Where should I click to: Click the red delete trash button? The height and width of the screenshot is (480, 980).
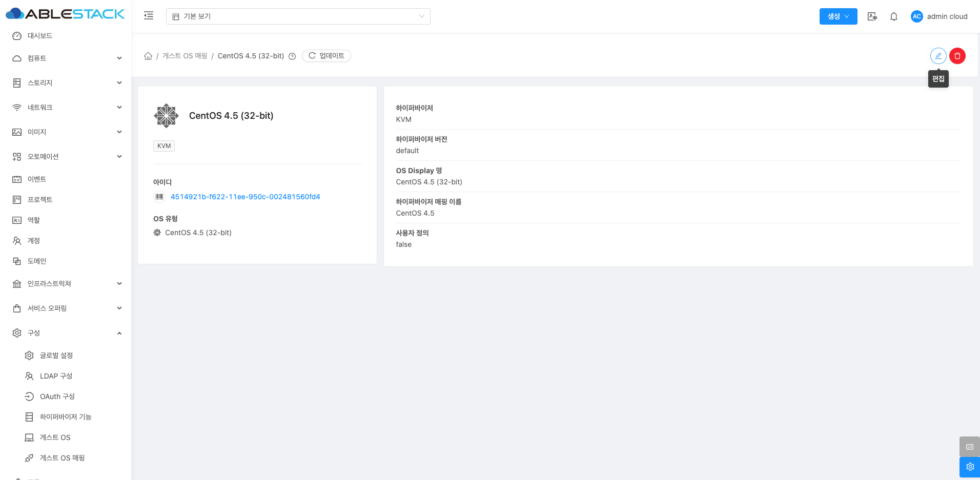(957, 56)
